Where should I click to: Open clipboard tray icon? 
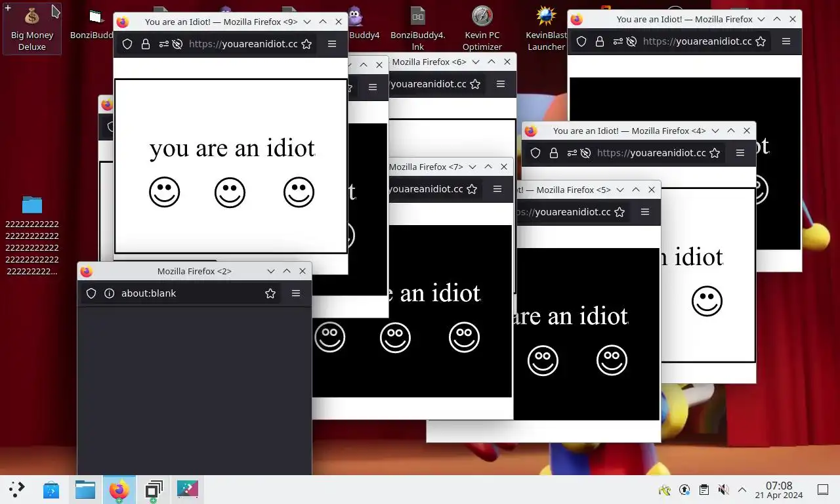(x=703, y=490)
